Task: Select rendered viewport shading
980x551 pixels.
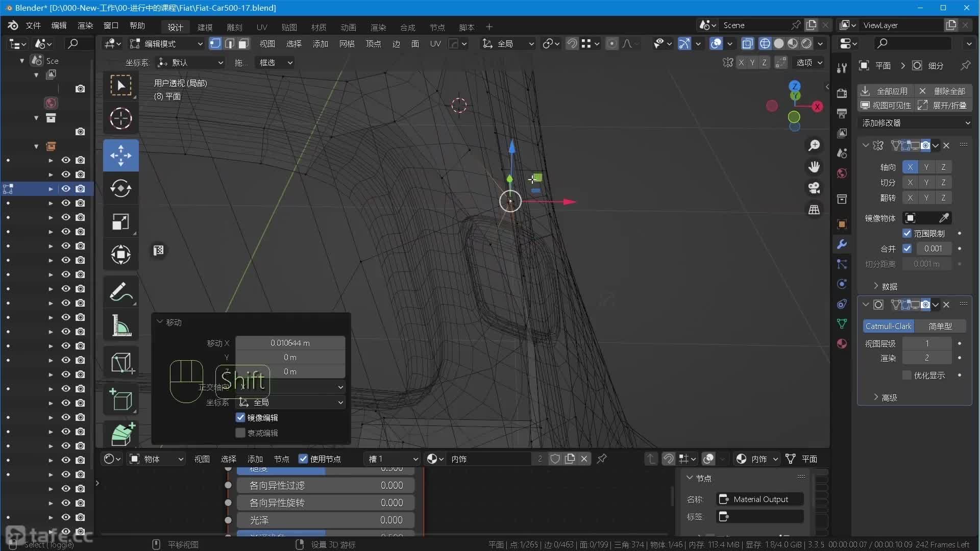Action: point(806,44)
